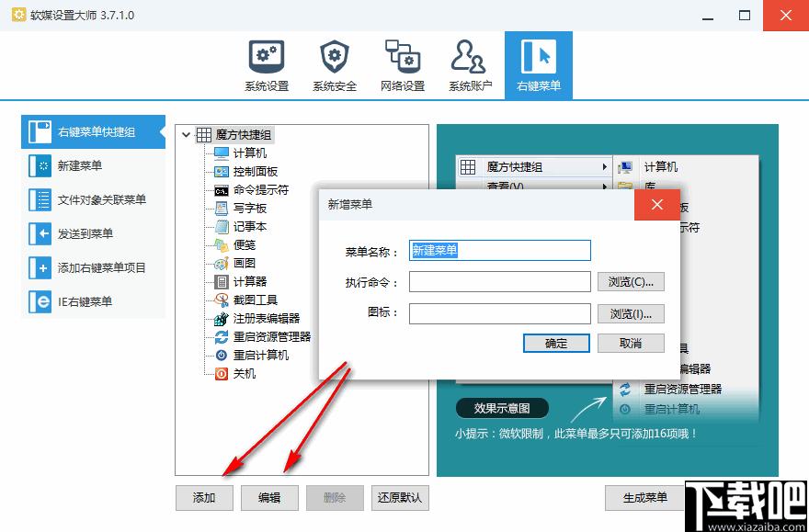The image size is (809, 532).
Task: Click the 画图 palette icon in tree
Action: point(222,264)
